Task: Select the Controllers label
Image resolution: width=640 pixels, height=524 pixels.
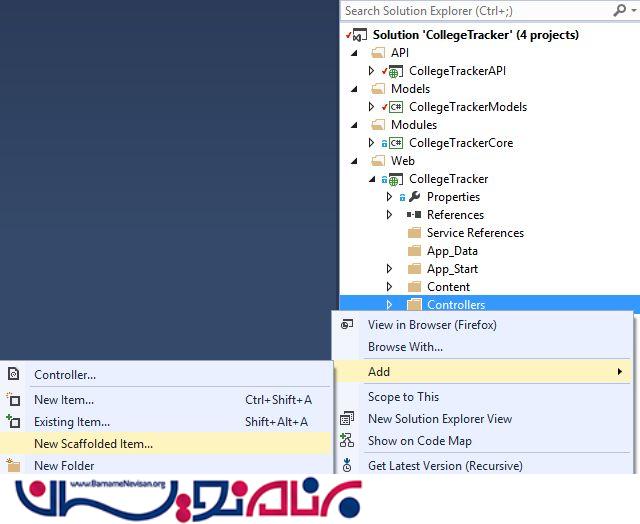Action: pos(456,304)
